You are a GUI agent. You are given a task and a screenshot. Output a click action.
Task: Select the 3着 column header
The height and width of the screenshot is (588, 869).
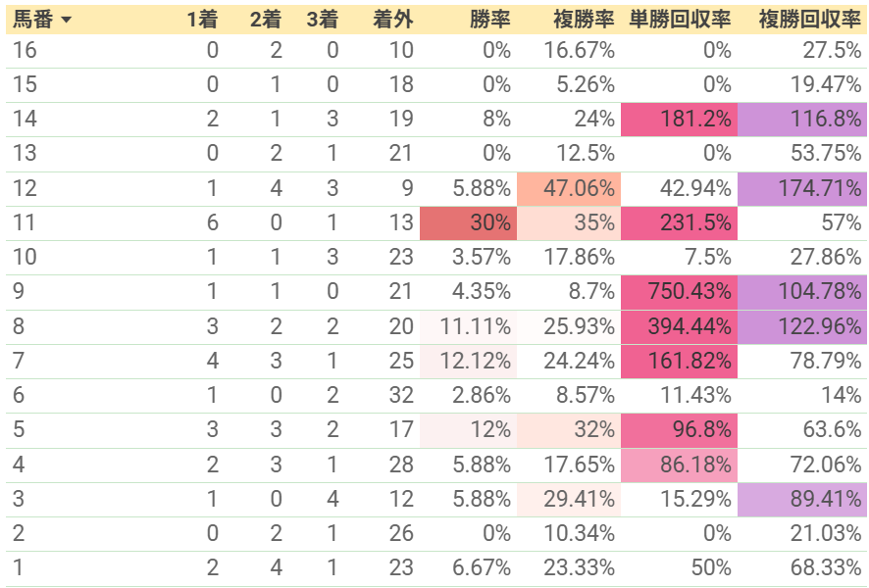coord(322,20)
